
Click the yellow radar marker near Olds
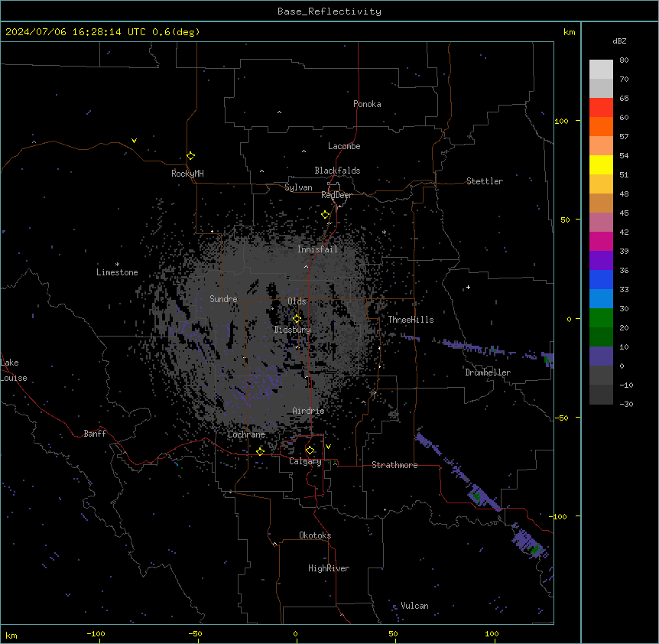click(297, 319)
